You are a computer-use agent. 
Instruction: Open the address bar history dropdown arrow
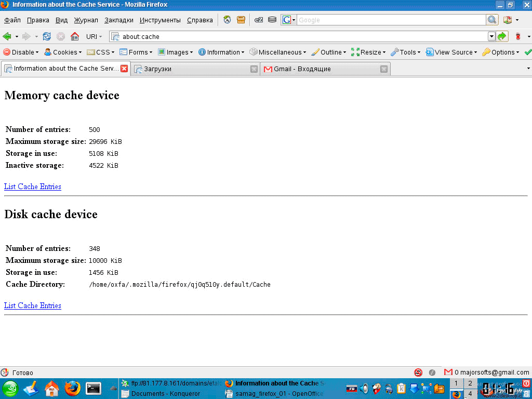click(x=491, y=36)
